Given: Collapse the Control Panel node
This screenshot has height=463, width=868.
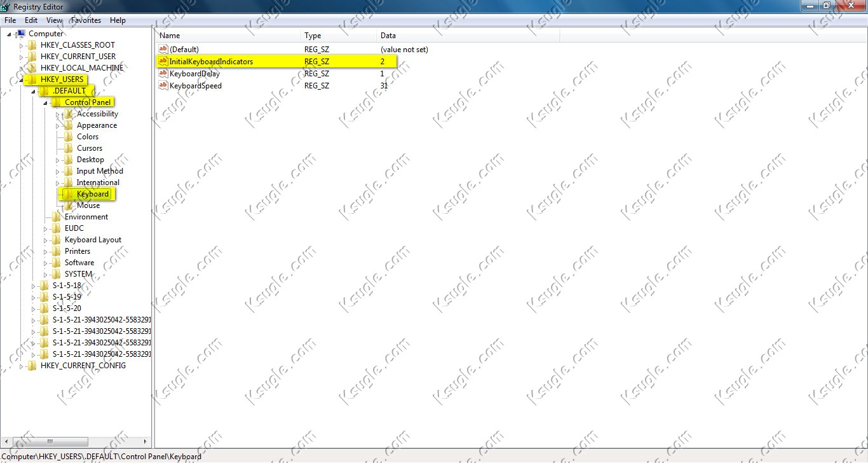Looking at the screenshot, I should 45,102.
